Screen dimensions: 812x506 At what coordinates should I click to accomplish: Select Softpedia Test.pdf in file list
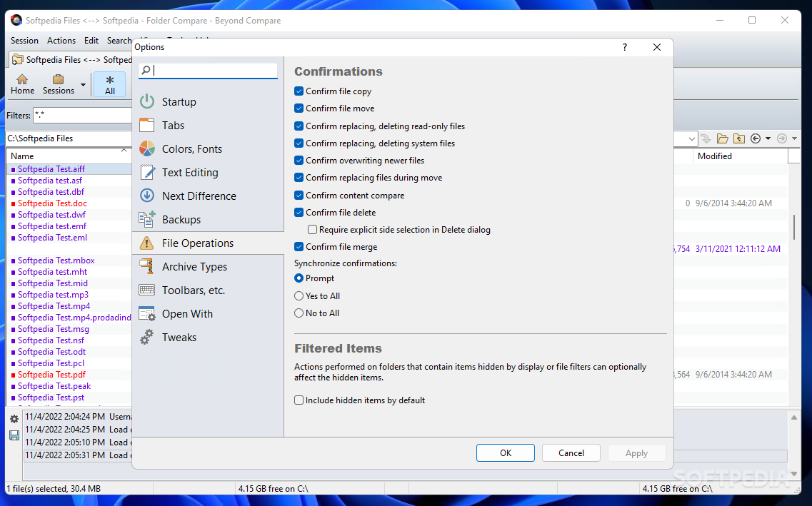[x=52, y=375]
